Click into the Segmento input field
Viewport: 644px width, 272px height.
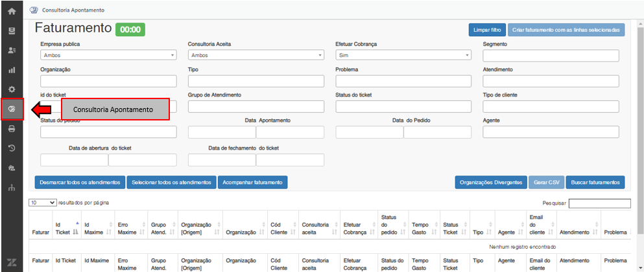[551, 56]
